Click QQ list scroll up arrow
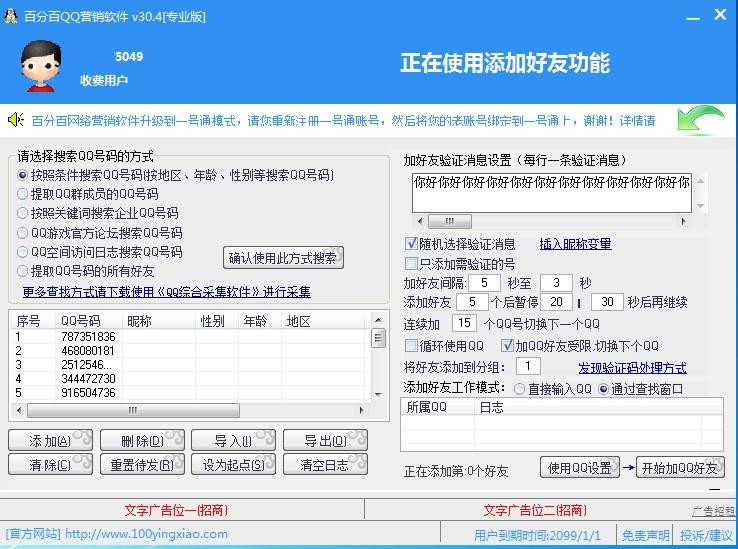The height and width of the screenshot is (549, 738). 378,320
